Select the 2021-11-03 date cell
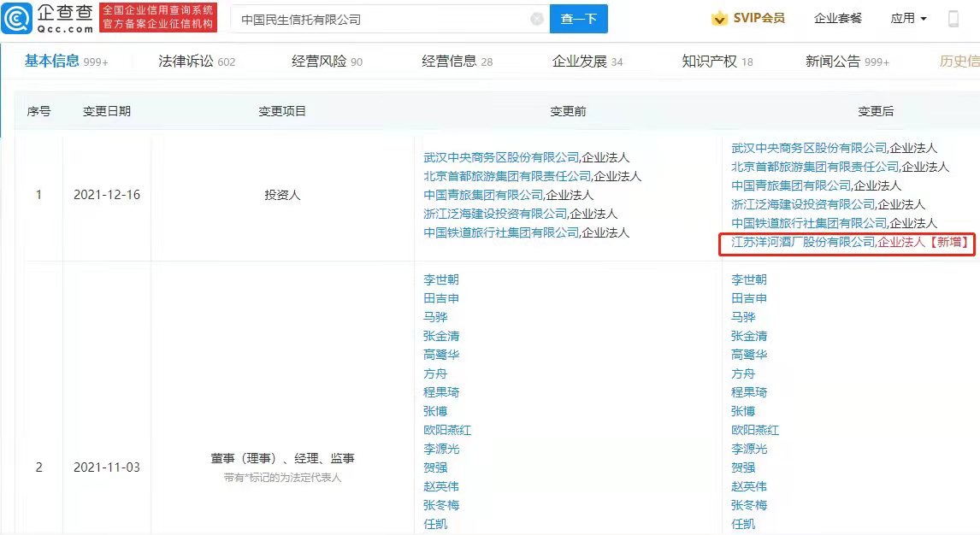This screenshot has height=535, width=980. [107, 467]
